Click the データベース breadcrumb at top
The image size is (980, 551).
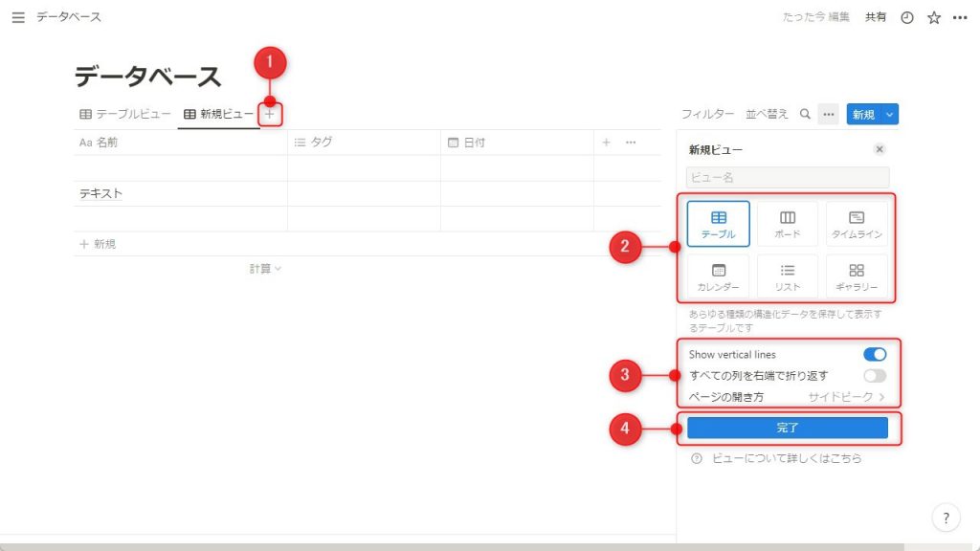(69, 17)
